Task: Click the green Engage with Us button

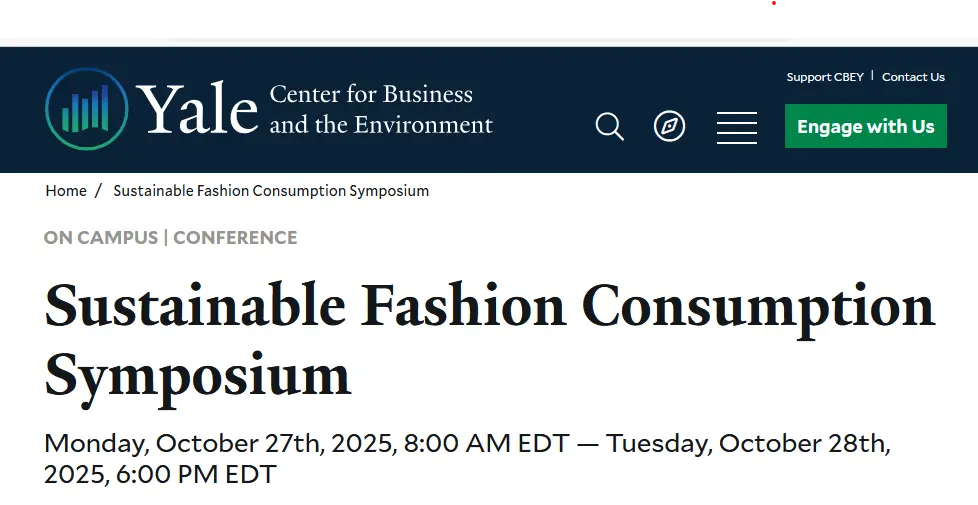Action: (x=865, y=127)
